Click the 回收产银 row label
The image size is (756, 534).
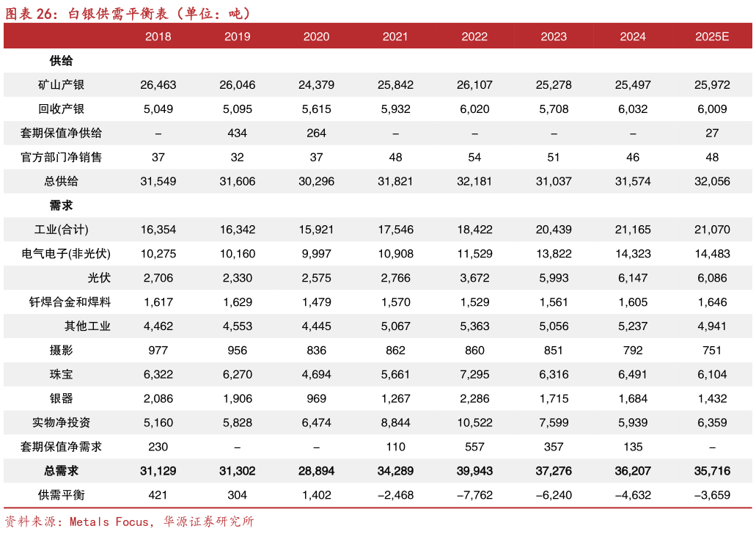coord(62,109)
